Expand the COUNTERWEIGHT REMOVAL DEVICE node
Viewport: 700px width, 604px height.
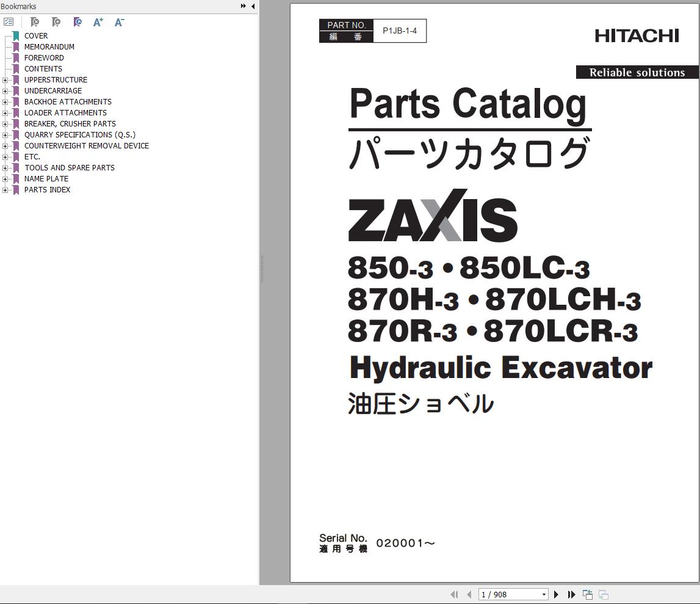5,146
